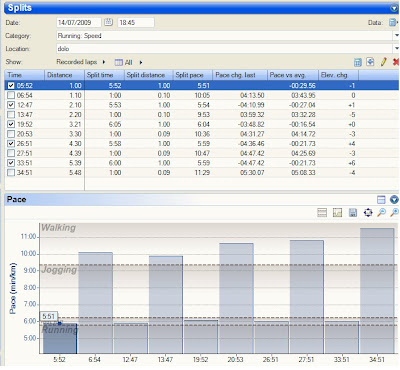Expand the arrow next to All
The image size is (400, 370).
click(x=141, y=62)
